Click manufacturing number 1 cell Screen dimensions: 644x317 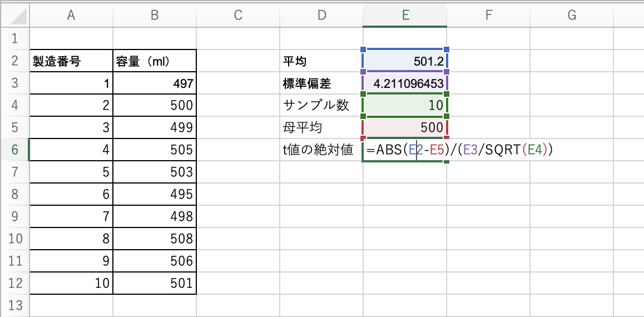pos(71,83)
